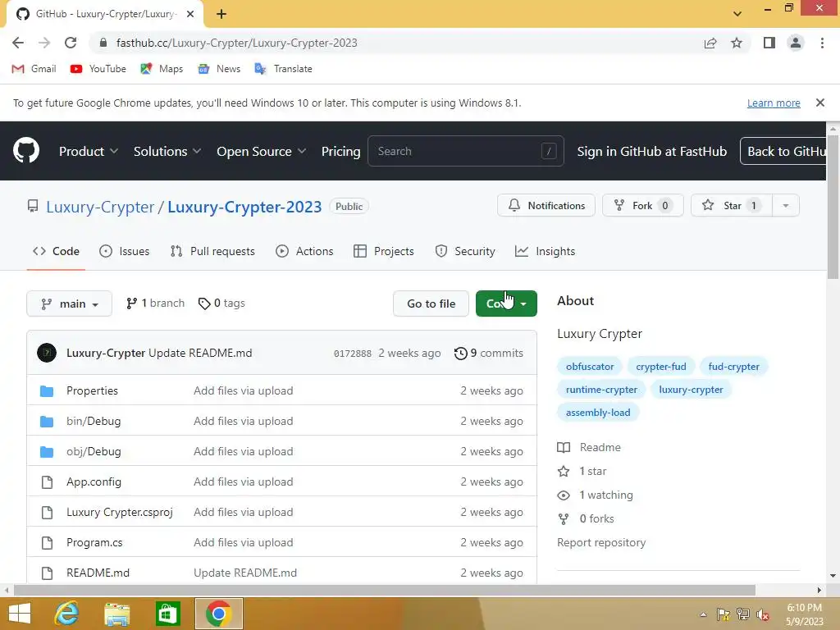Open the main branch selector
This screenshot has height=630, width=840.
69,304
